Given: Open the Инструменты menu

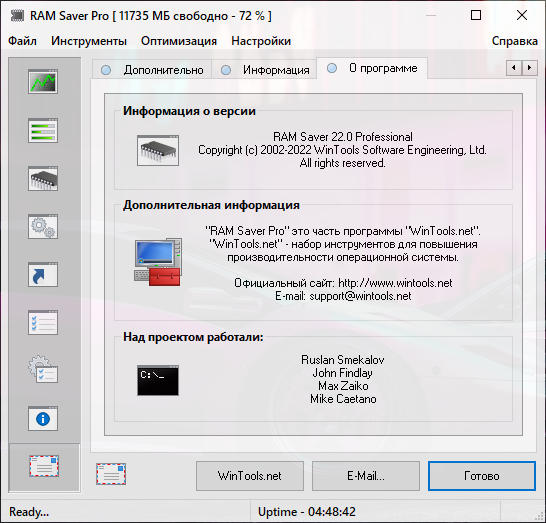Looking at the screenshot, I should [x=89, y=41].
